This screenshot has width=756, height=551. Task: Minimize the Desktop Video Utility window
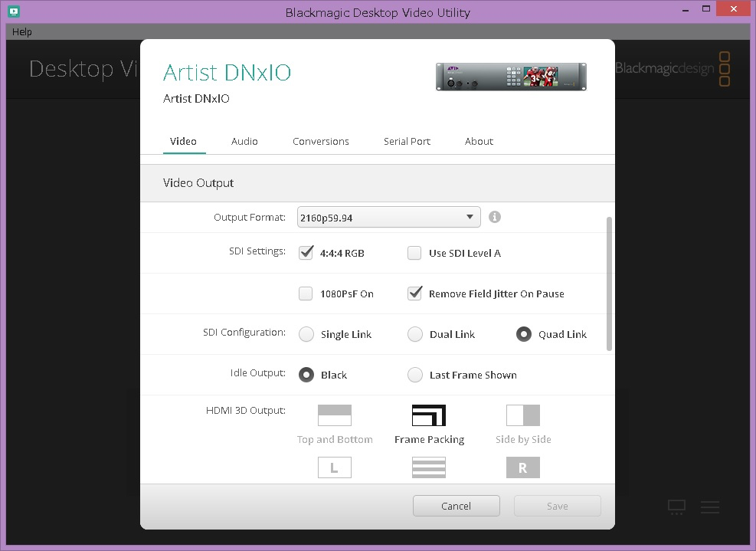[x=686, y=10]
